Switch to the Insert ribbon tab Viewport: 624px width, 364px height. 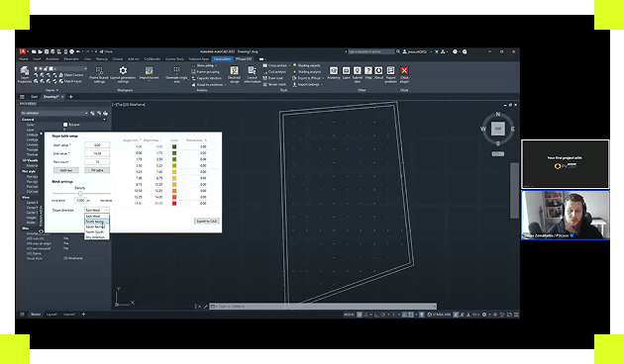click(x=37, y=58)
